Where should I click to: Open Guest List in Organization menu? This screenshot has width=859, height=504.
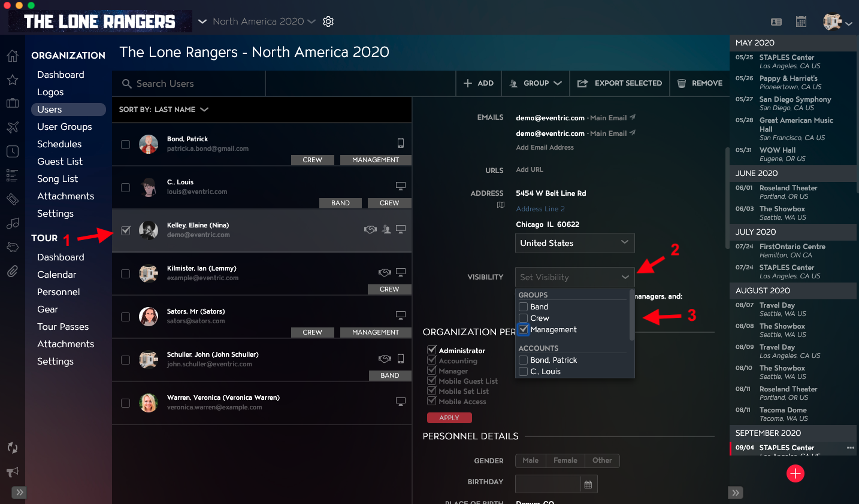[x=60, y=162]
